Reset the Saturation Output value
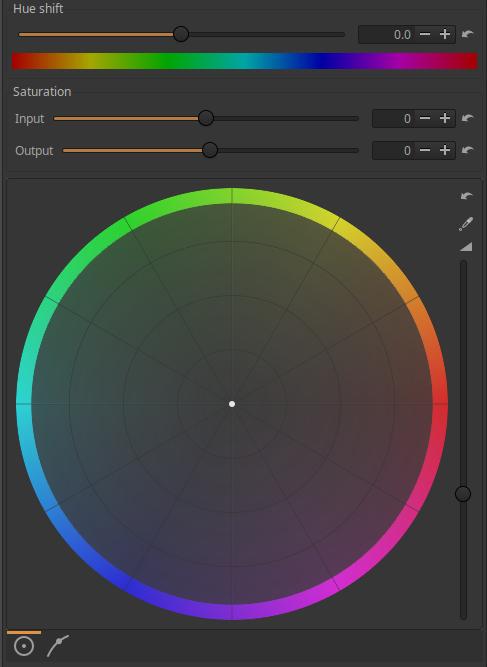The height and width of the screenshot is (667, 487). 467,150
